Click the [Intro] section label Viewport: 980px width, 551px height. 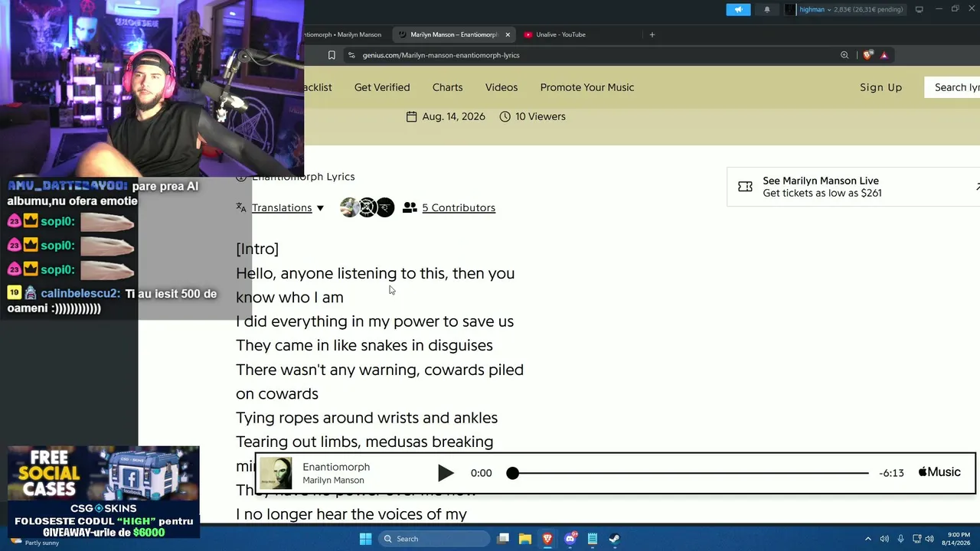pos(257,249)
